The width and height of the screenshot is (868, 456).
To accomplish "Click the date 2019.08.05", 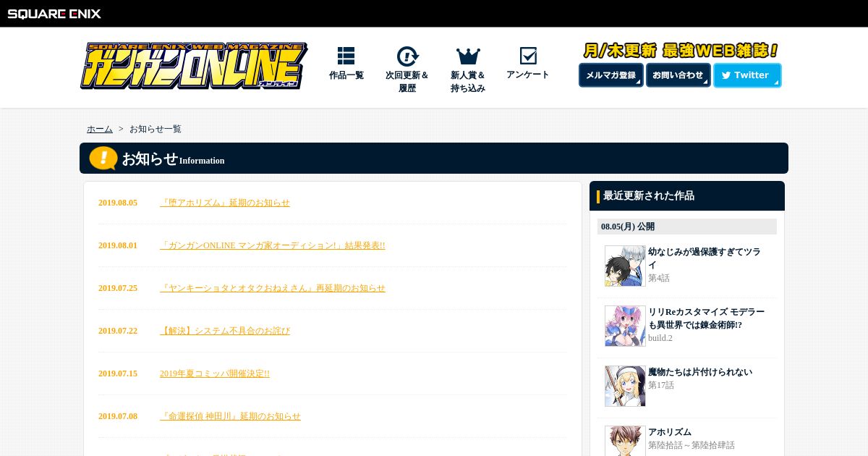I will (118, 203).
